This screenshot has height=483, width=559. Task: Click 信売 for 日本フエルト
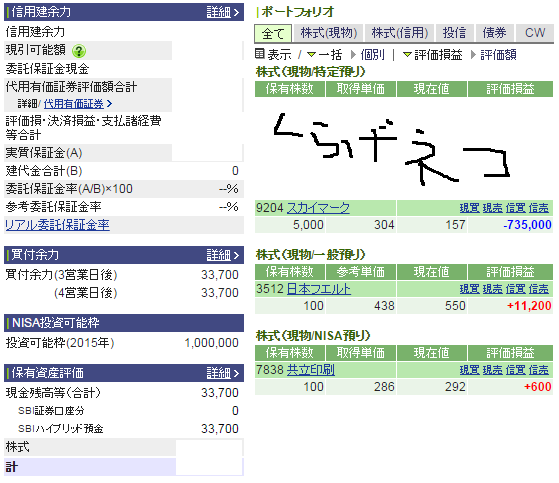[539, 289]
